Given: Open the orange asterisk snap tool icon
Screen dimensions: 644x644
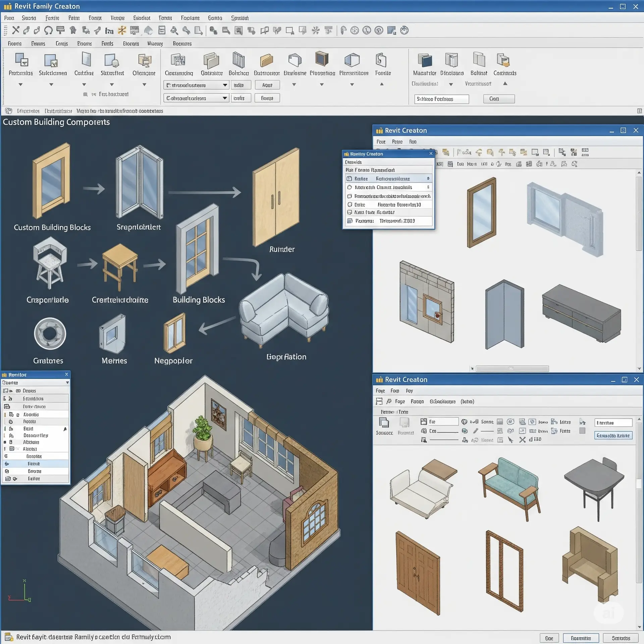Looking at the screenshot, I should 122,31.
